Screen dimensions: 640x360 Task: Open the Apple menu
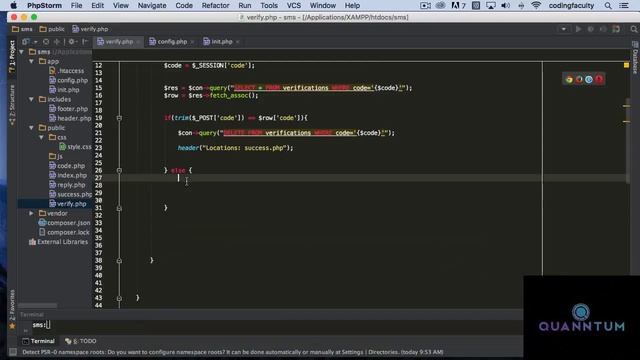(x=13, y=6)
